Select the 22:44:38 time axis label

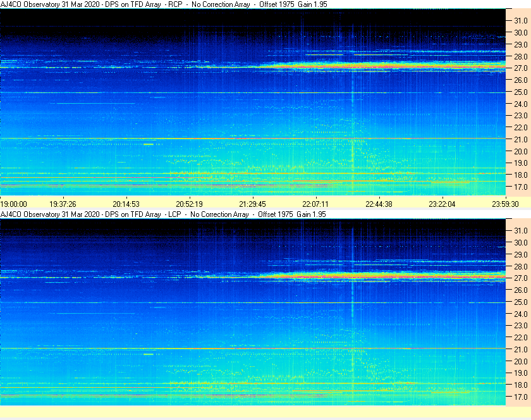(x=379, y=204)
